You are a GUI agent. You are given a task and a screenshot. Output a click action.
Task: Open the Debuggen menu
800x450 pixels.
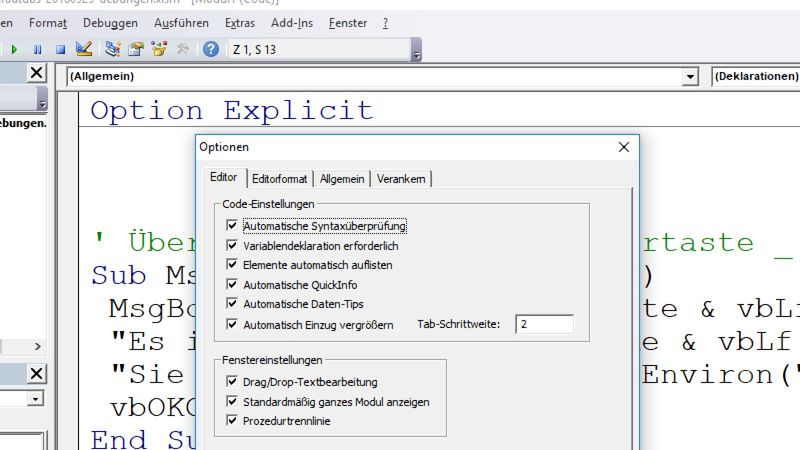110,23
